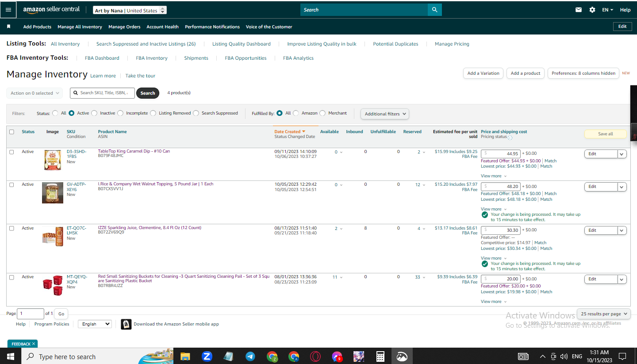
Task: Click the Amazon app logo in footer
Action: click(x=126, y=324)
